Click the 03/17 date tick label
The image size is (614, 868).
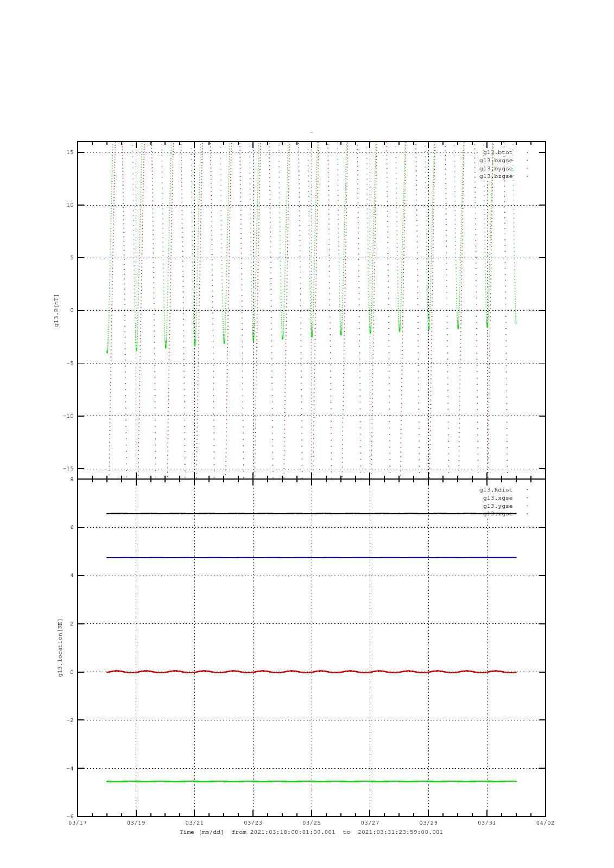coord(78,823)
